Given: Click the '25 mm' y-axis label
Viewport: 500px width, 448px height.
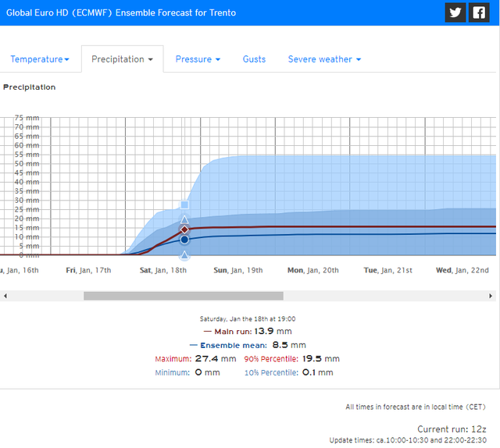Looking at the screenshot, I should tap(27, 210).
